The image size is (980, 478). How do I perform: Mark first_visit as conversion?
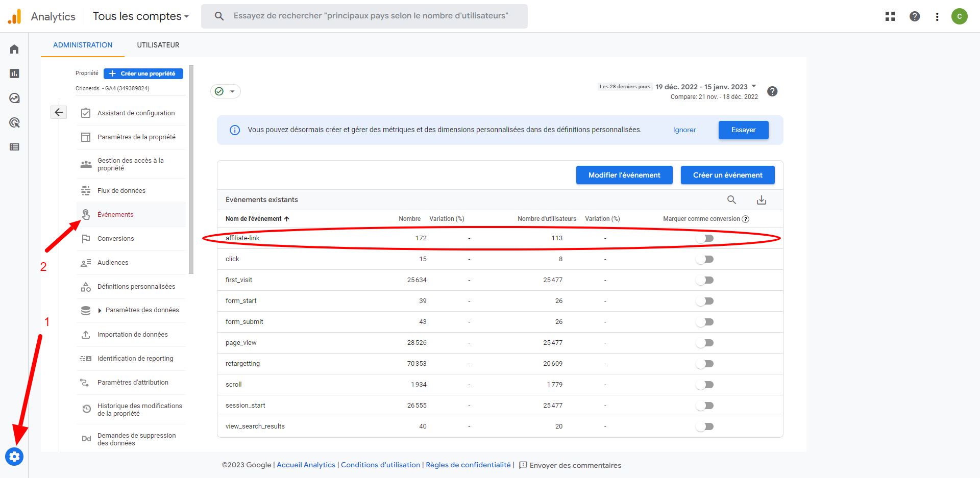tap(704, 280)
